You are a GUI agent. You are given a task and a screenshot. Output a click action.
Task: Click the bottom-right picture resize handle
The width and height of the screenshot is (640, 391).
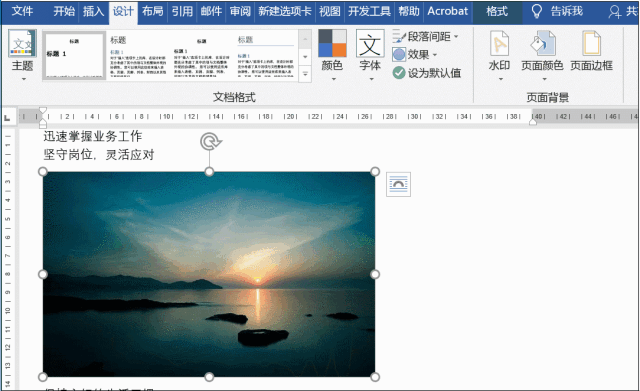click(x=375, y=377)
